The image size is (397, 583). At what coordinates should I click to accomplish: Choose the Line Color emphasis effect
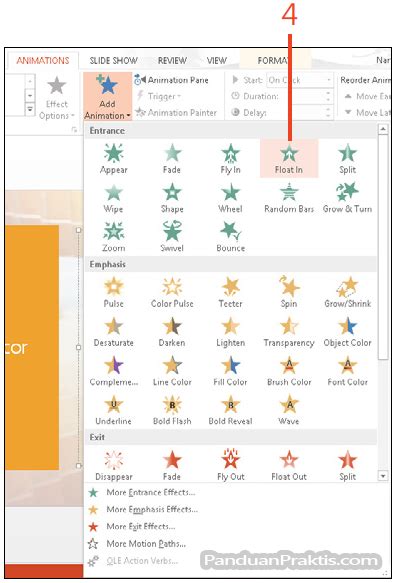click(x=172, y=371)
